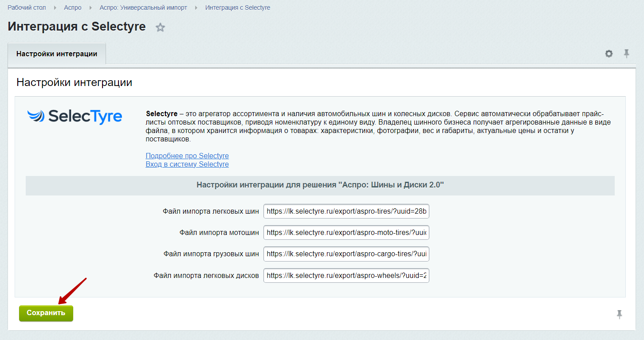Screen dimensions: 644x340
Task: Click Интеграция с Selectyre breadcrumb
Action: [x=238, y=8]
